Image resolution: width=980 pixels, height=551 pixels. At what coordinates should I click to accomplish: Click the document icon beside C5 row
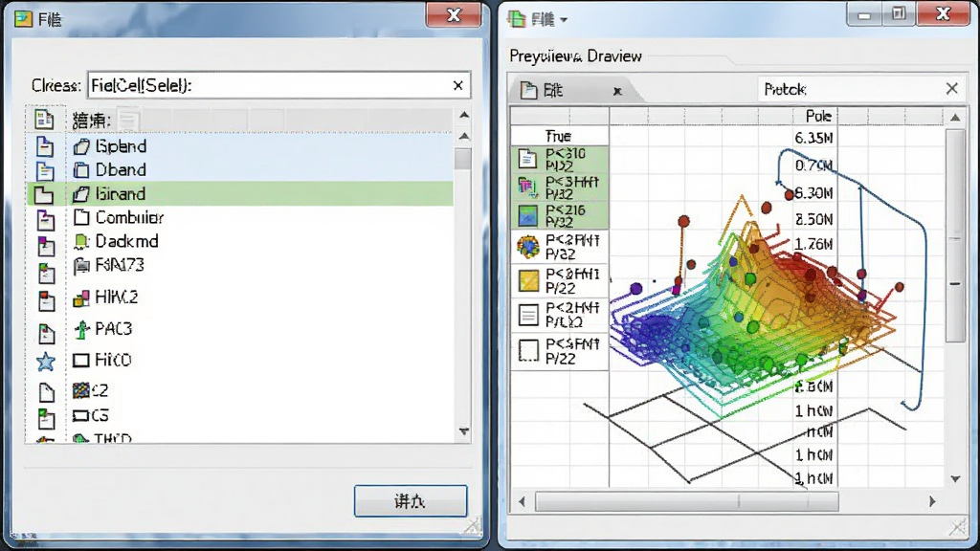[46, 419]
